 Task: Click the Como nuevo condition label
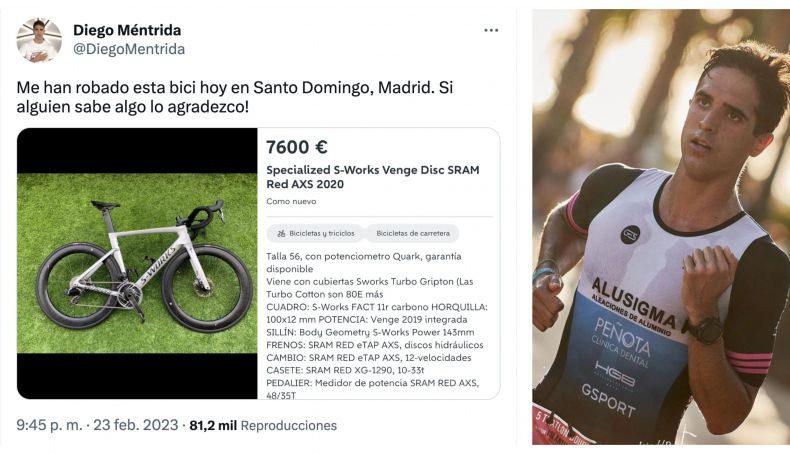coord(291,201)
